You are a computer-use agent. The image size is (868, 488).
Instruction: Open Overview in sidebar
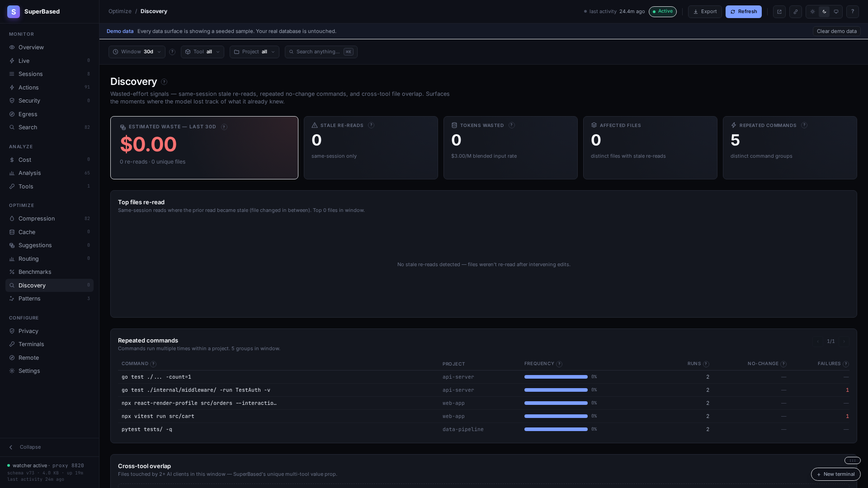click(49, 47)
